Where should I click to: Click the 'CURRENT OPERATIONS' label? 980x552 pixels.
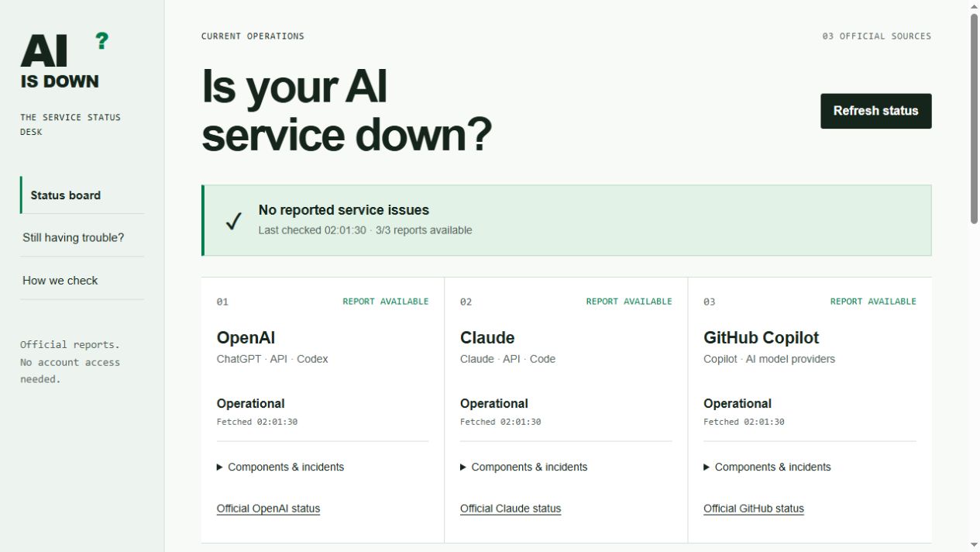point(253,36)
